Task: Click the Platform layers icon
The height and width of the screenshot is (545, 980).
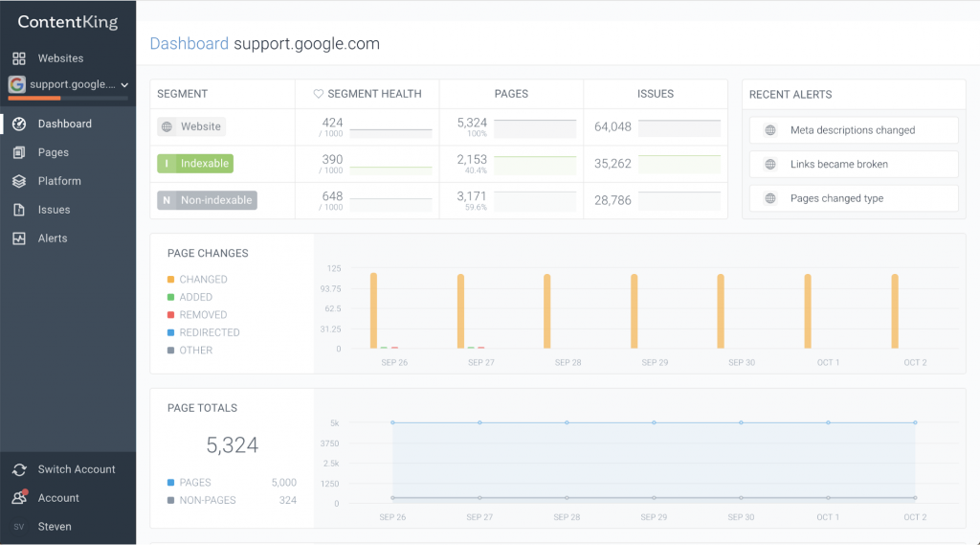Action: point(19,181)
